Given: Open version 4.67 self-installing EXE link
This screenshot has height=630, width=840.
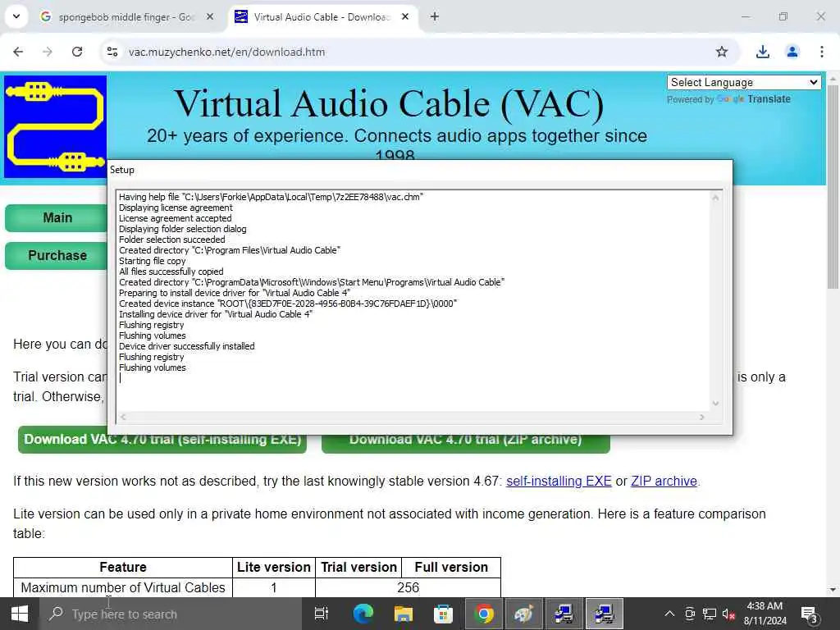Looking at the screenshot, I should pos(559,481).
